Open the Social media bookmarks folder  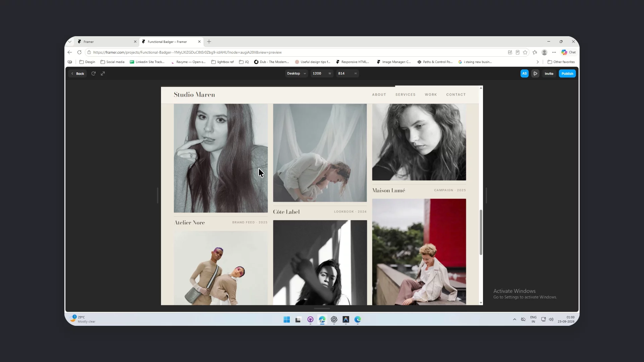[x=112, y=62]
